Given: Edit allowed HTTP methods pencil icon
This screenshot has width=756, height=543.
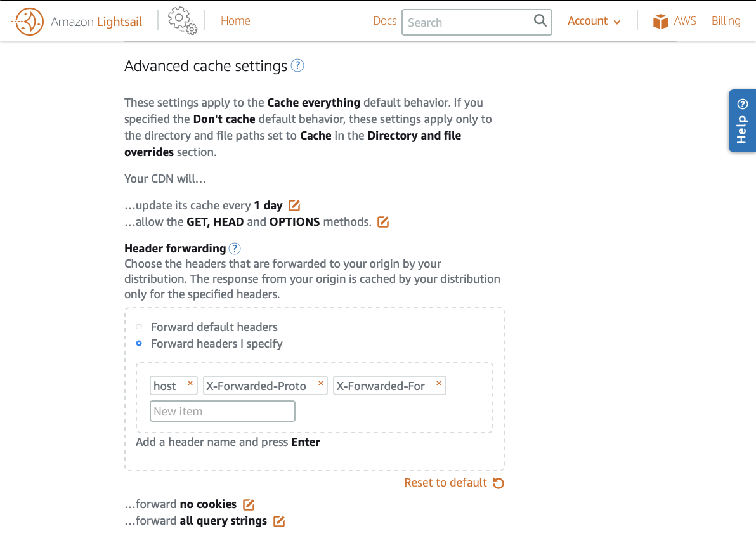Looking at the screenshot, I should pyautogui.click(x=383, y=222).
